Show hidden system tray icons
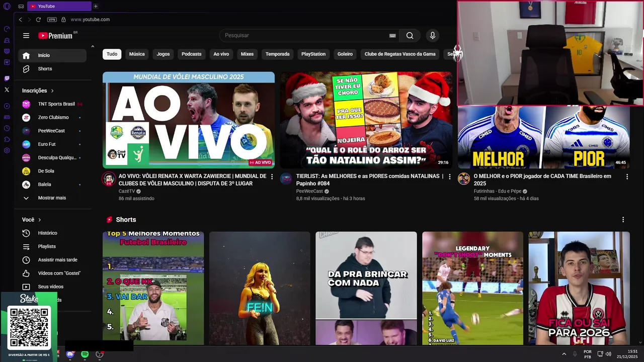Viewport: 644px width, 362px height. pos(564,354)
